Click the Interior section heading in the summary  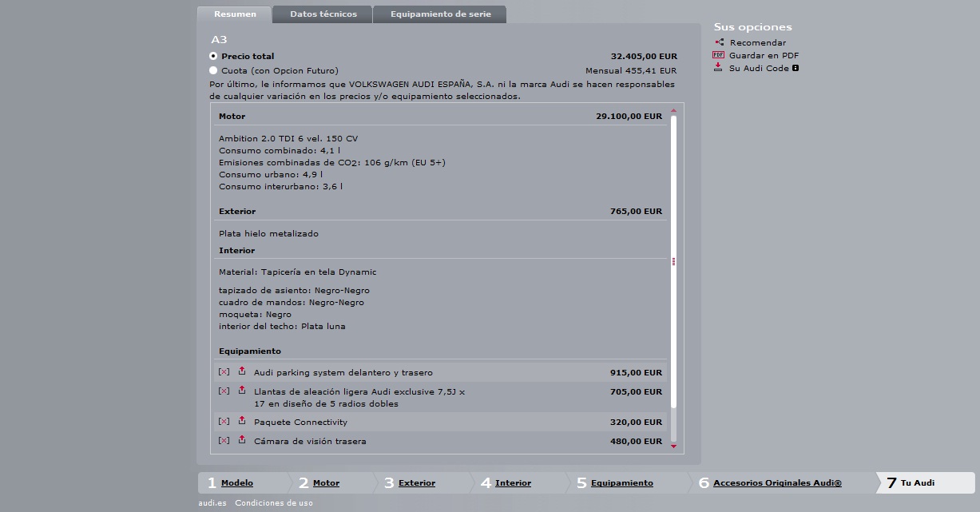point(237,250)
